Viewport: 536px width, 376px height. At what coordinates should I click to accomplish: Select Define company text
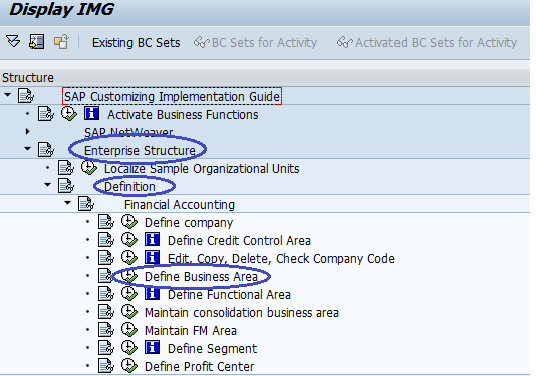(189, 223)
